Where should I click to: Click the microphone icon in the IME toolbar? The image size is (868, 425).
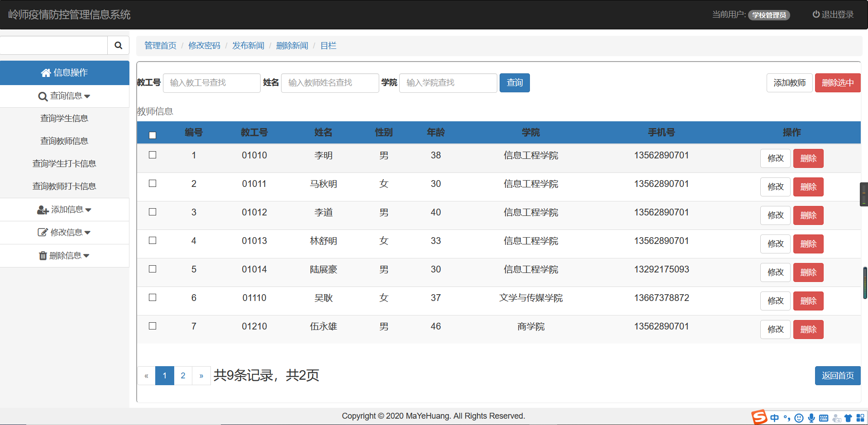click(811, 418)
